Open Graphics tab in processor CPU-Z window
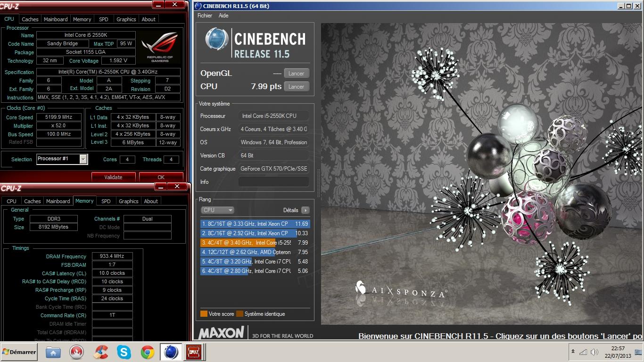 coord(126,19)
